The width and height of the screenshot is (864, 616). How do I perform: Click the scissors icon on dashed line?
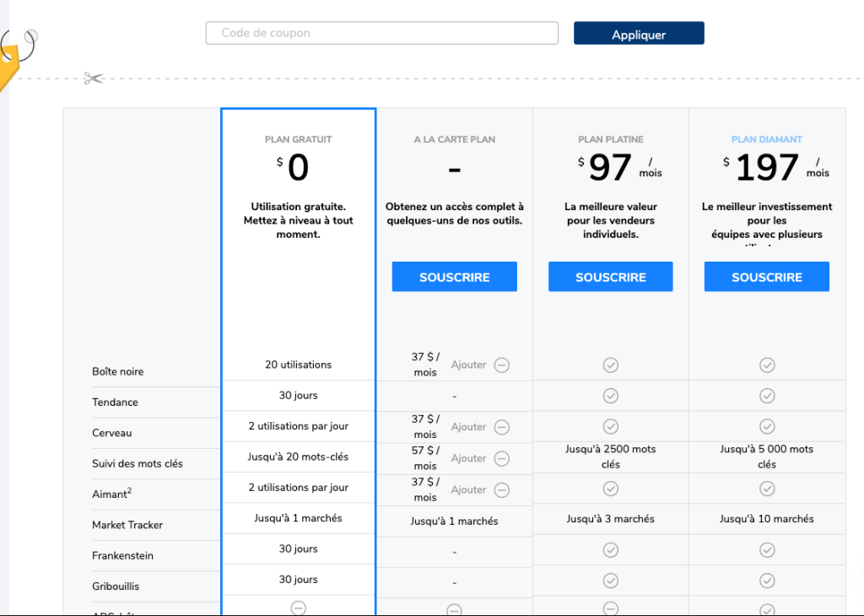click(93, 78)
